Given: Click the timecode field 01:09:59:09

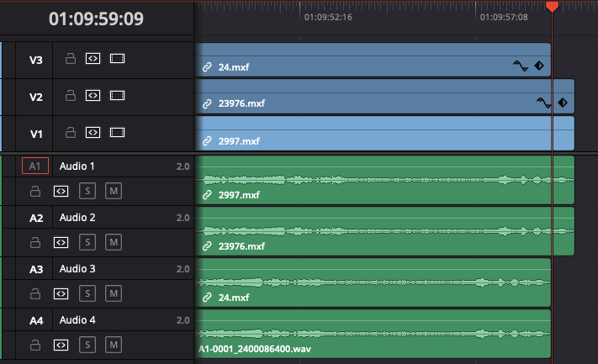Looking at the screenshot, I should (x=96, y=18).
